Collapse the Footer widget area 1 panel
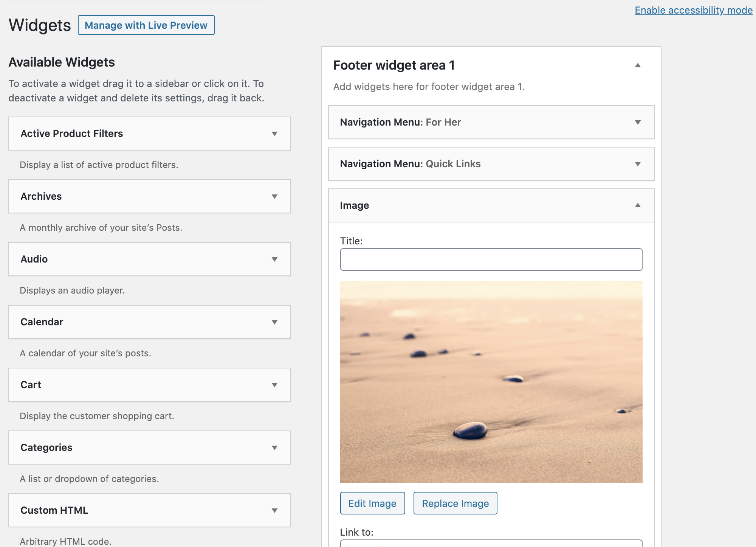This screenshot has height=547, width=756. 638,65
